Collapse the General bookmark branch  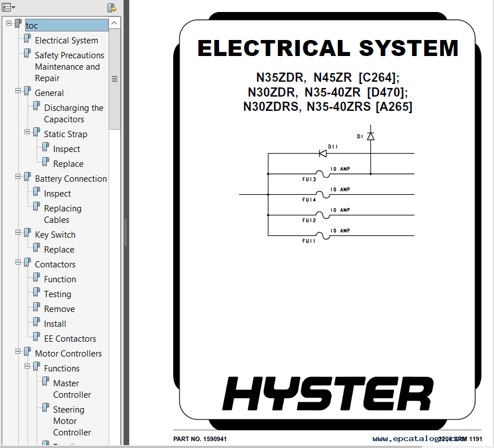tap(18, 91)
